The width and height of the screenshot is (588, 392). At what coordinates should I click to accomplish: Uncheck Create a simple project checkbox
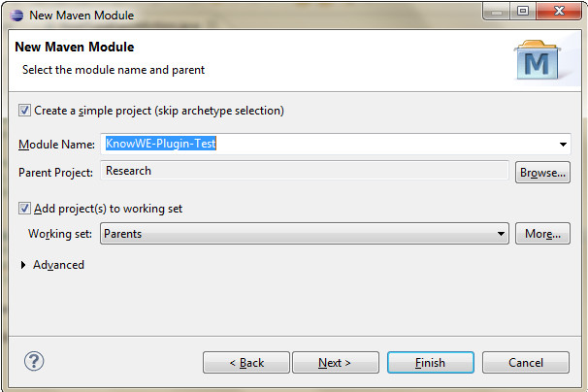(x=25, y=111)
